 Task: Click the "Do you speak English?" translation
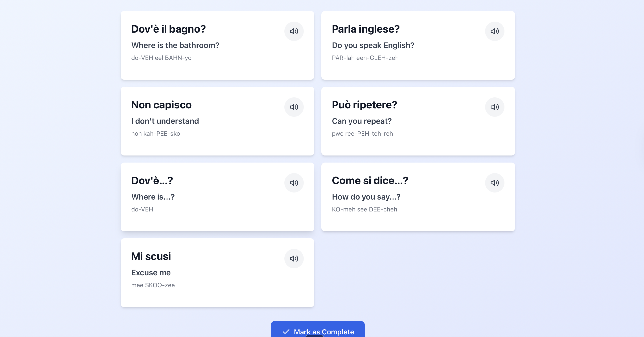[373, 45]
